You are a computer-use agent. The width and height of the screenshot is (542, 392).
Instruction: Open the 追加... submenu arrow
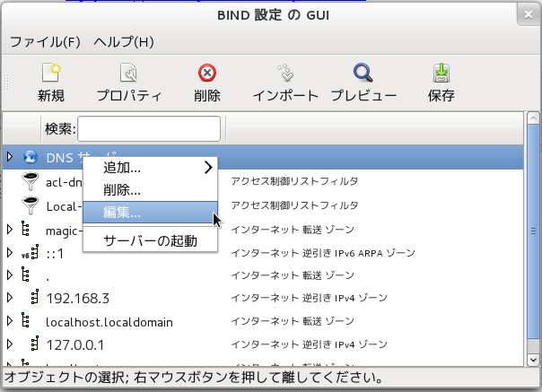pos(208,168)
